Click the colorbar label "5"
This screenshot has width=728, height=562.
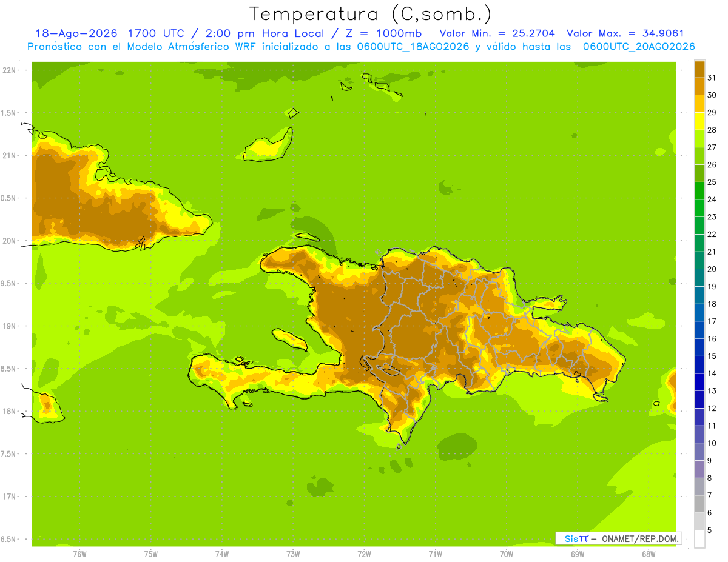pos(710,530)
